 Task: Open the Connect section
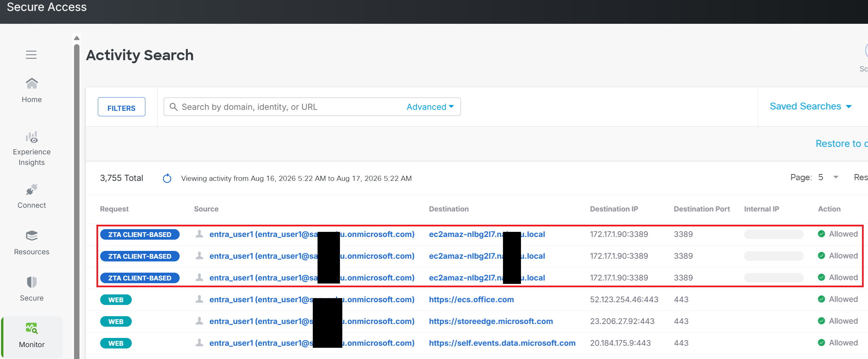pos(32,196)
